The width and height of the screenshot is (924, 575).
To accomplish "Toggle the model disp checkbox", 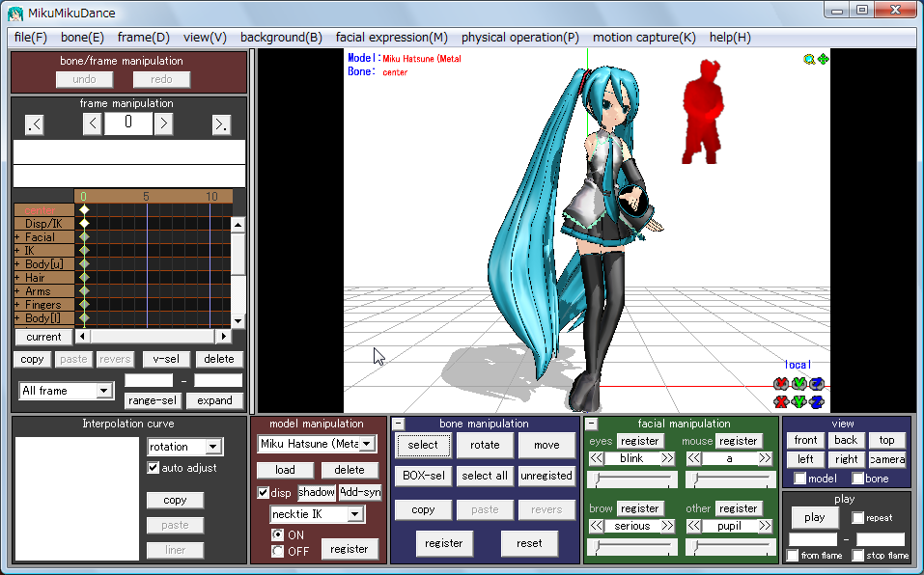I will point(264,493).
